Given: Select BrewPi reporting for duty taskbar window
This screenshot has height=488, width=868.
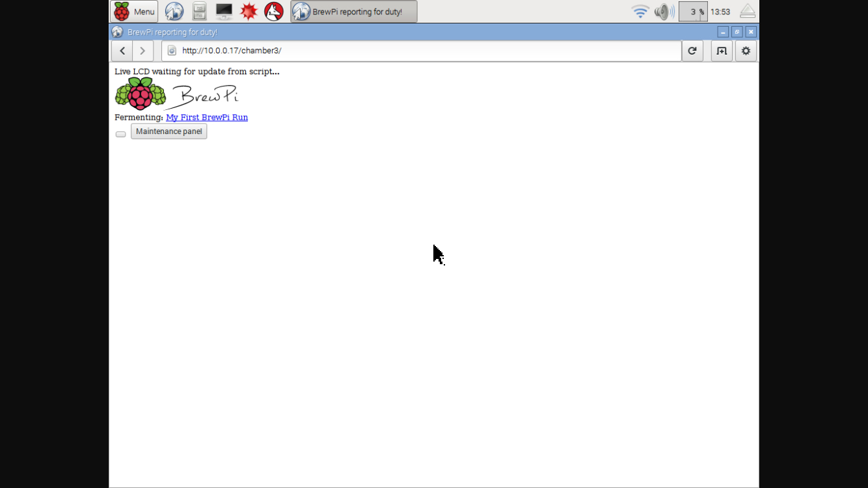Looking at the screenshot, I should tap(354, 12).
